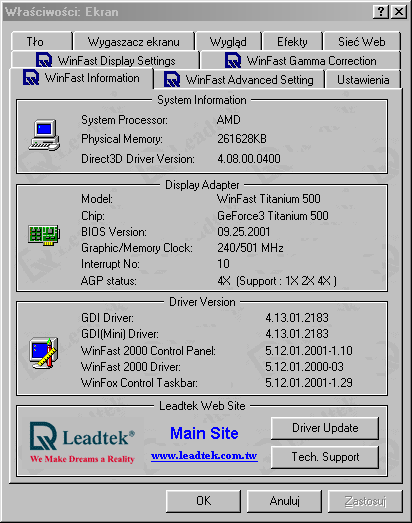
Task: Click the question mark help button
Action: pyautogui.click(x=381, y=12)
